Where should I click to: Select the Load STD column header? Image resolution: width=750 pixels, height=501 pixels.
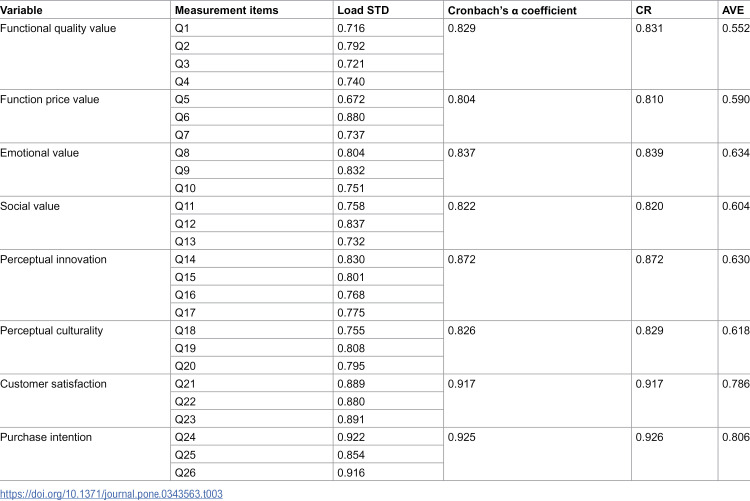pyautogui.click(x=363, y=10)
